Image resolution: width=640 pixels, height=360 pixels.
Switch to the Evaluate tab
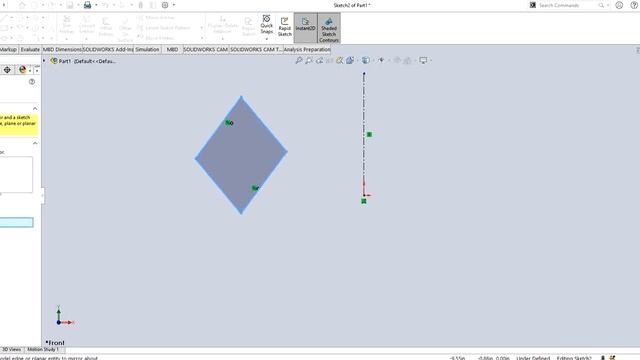point(30,49)
